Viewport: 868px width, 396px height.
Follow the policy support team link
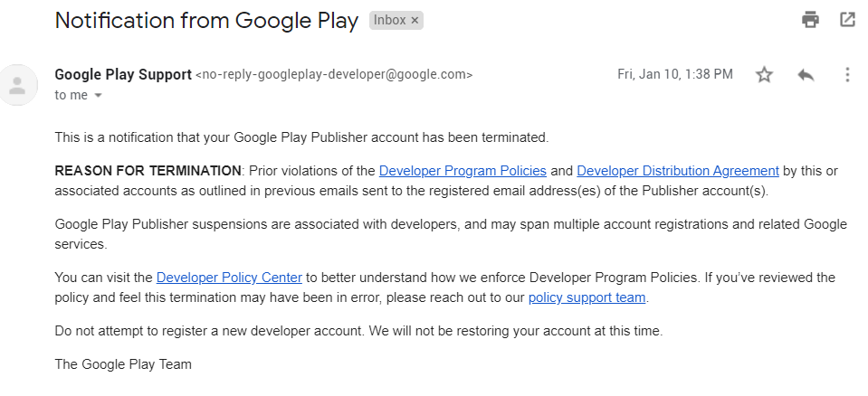587,297
